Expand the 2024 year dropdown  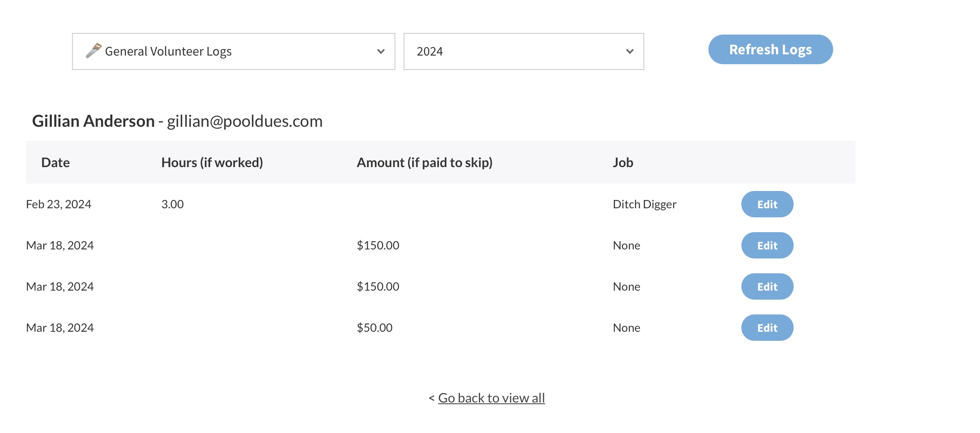pyautogui.click(x=523, y=51)
